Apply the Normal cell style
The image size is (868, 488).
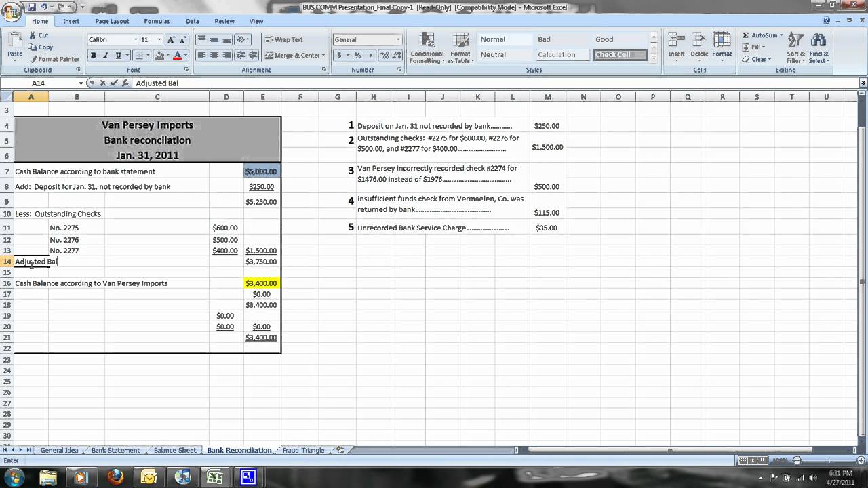(506, 39)
